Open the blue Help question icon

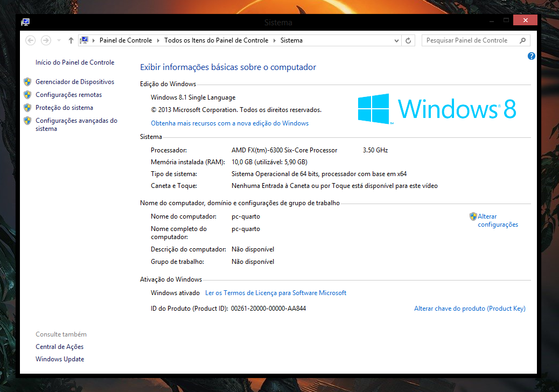click(531, 56)
